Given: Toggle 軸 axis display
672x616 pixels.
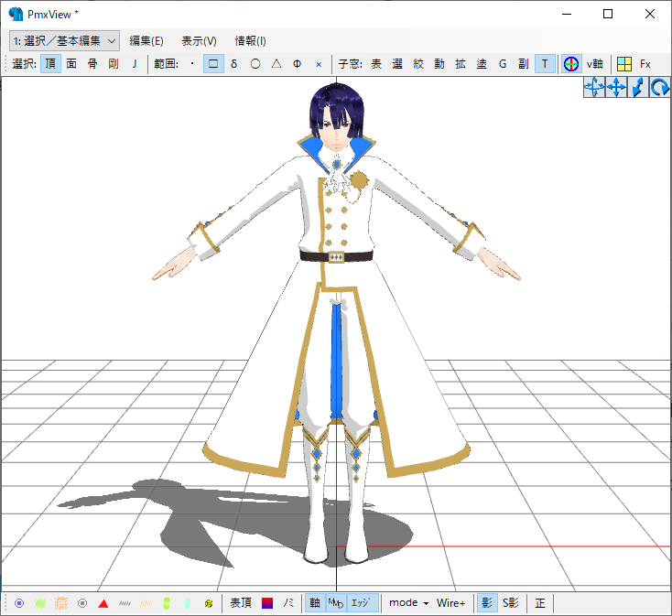Looking at the screenshot, I should [x=315, y=603].
